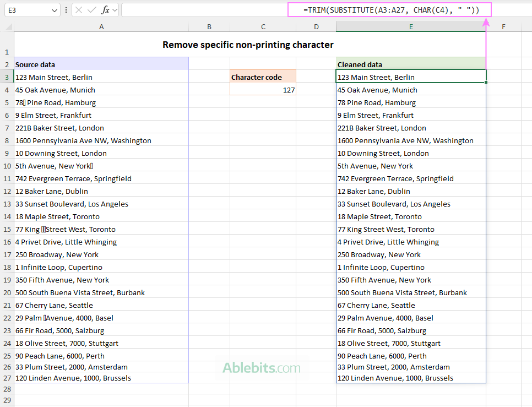532x407 pixels.
Task: Select column B header
Action: pos(209,27)
